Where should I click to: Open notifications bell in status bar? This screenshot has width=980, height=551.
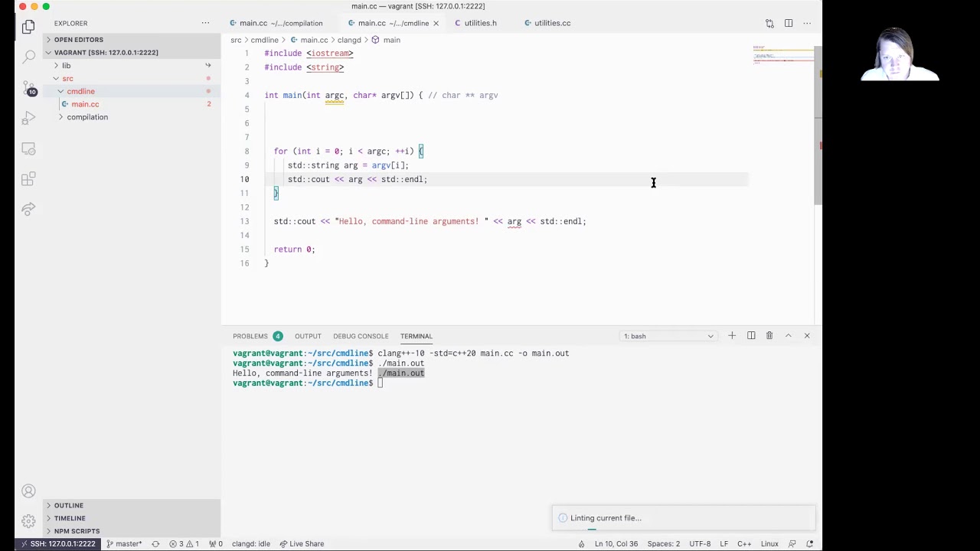tap(808, 544)
